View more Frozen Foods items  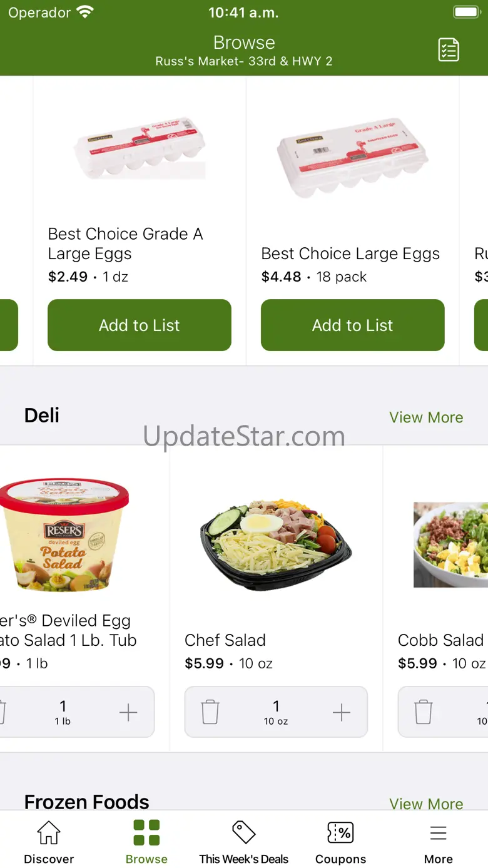point(426,804)
